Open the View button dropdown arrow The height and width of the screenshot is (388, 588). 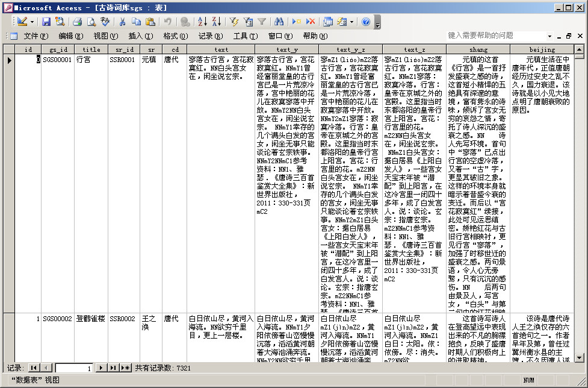pyautogui.click(x=32, y=22)
